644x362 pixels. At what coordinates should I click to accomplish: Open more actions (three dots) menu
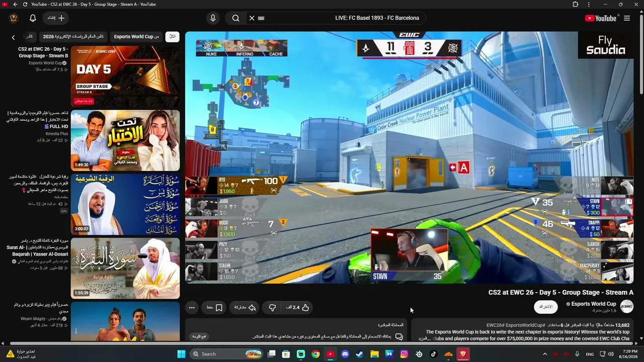[192, 307]
